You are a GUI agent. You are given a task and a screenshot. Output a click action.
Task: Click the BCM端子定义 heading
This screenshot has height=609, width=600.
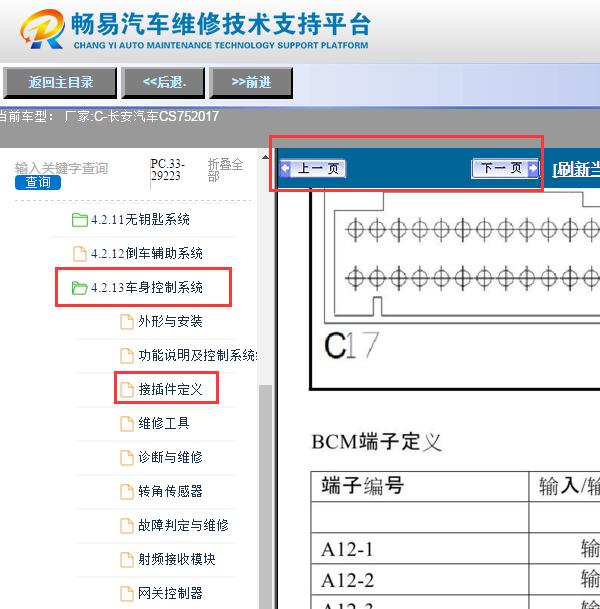377,442
